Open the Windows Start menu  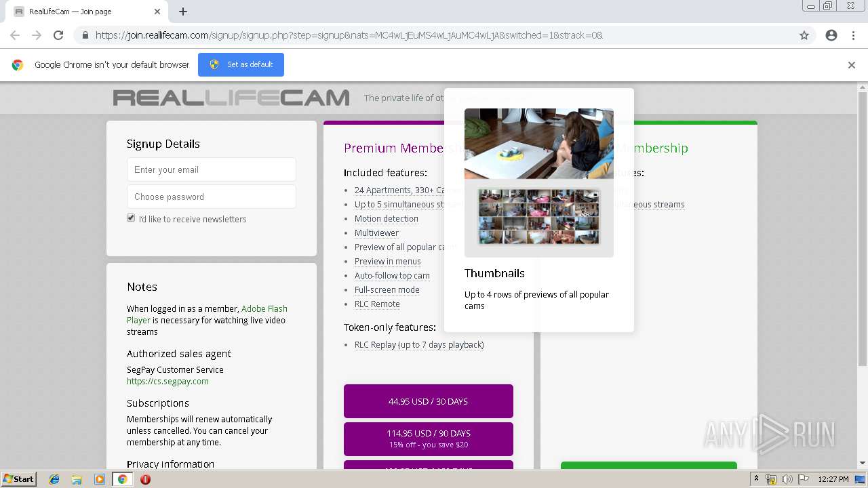pyautogui.click(x=19, y=479)
